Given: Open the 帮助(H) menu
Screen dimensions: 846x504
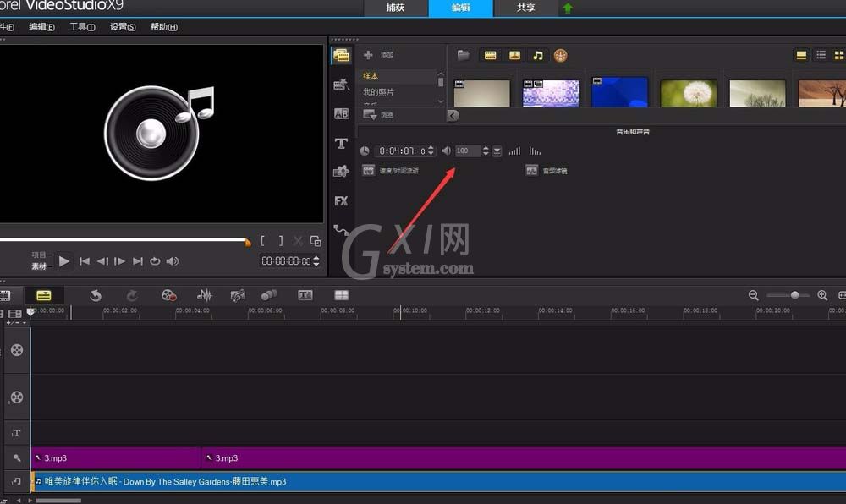Looking at the screenshot, I should point(163,27).
